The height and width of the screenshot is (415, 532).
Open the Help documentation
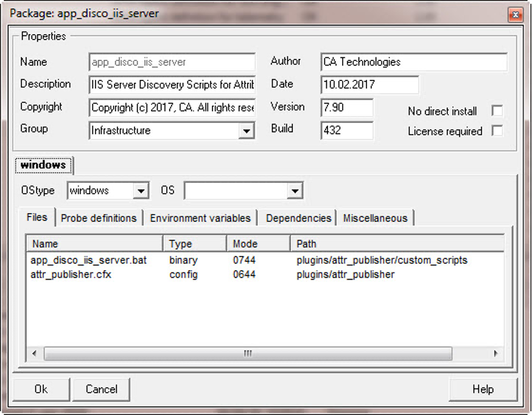[x=483, y=389]
